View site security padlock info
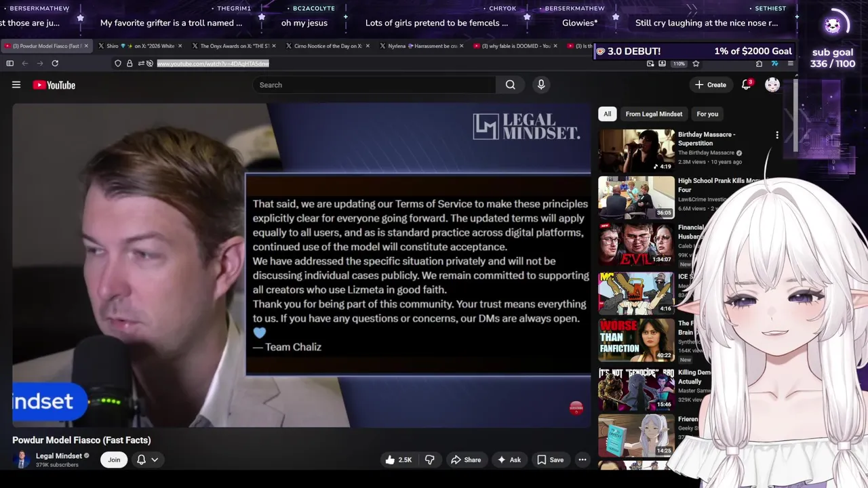Screen dimensions: 868x488 (129, 64)
